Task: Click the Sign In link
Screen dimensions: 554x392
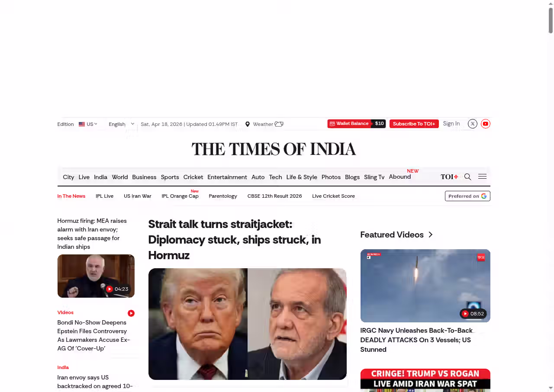Action: [451, 124]
